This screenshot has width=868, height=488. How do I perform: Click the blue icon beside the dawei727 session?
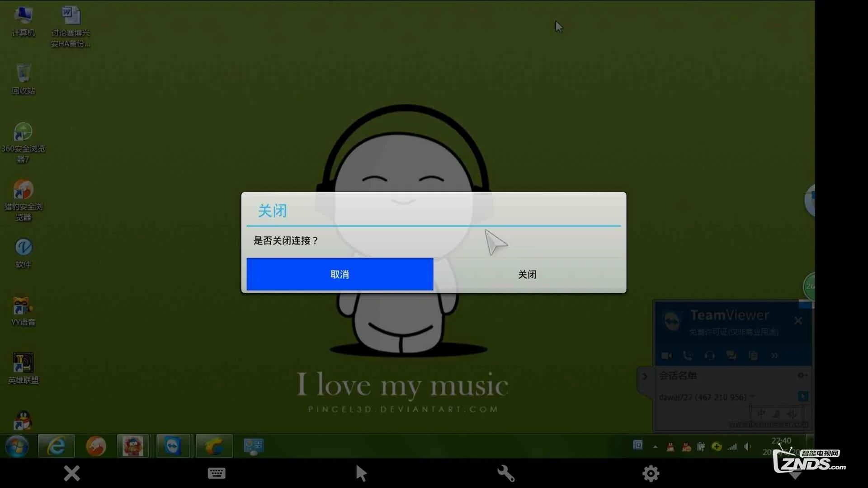[803, 396]
